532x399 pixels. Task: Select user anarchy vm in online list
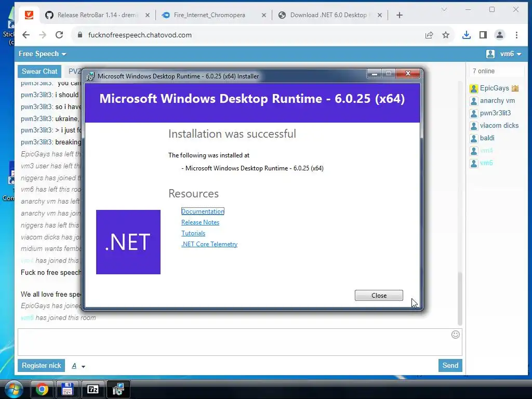[497, 100]
